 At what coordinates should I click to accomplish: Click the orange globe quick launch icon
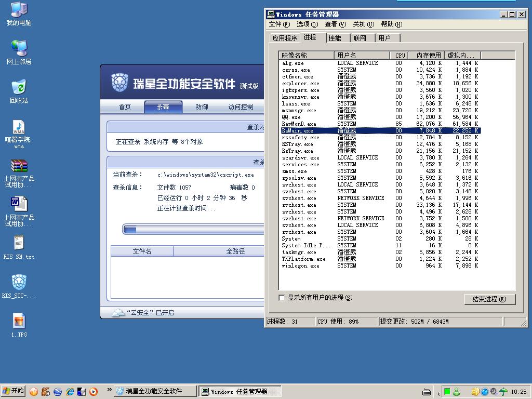34,392
